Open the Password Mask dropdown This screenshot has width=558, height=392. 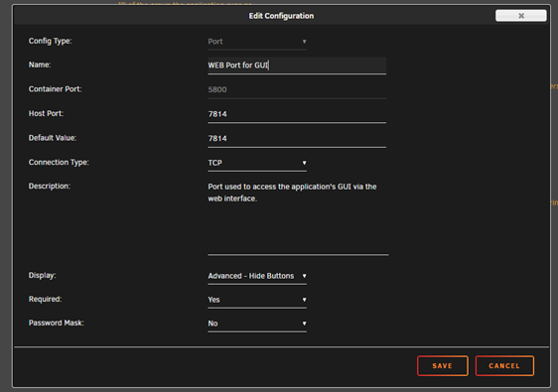click(x=257, y=324)
